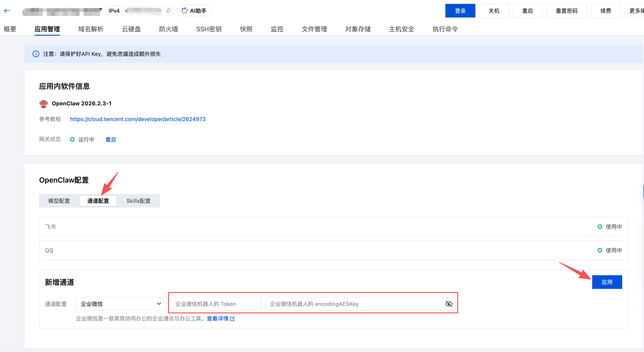Image resolution: width=644 pixels, height=352 pixels.
Task: Focus the 企业微信机器人 Token input field
Action: pyautogui.click(x=215, y=304)
